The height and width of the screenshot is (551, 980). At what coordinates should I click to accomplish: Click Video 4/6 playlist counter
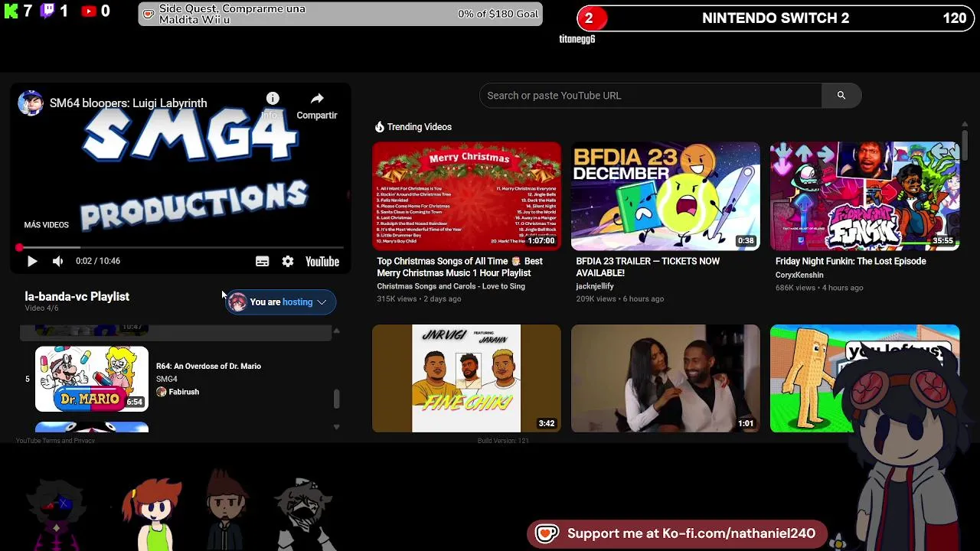tap(41, 308)
